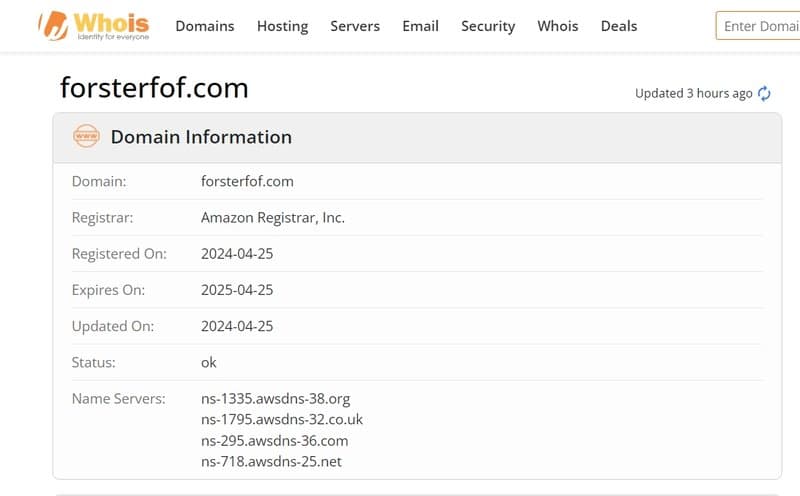Select name server ns-1795.awsdns-32.co.uk
This screenshot has height=496, width=800.
click(x=281, y=419)
